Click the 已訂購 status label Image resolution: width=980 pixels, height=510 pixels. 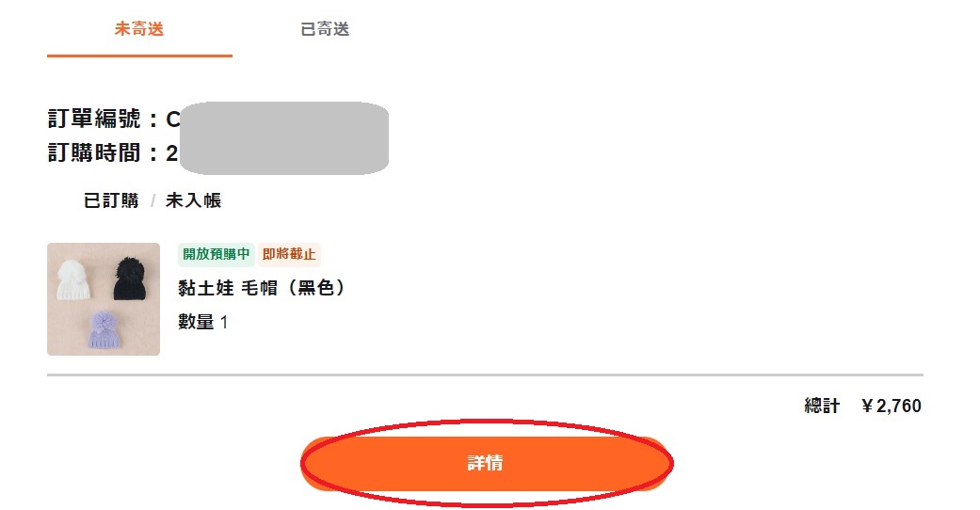coord(111,200)
